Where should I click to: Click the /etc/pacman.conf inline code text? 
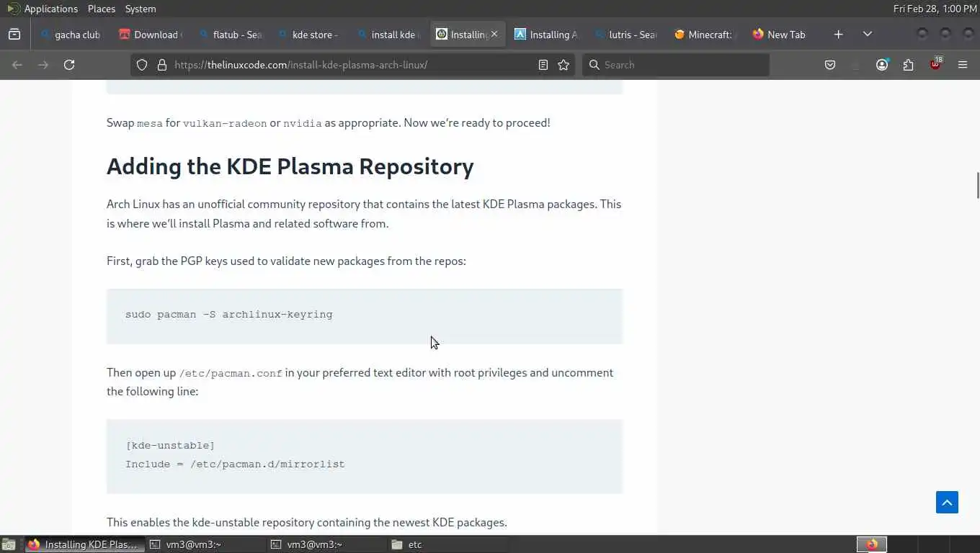tap(231, 373)
